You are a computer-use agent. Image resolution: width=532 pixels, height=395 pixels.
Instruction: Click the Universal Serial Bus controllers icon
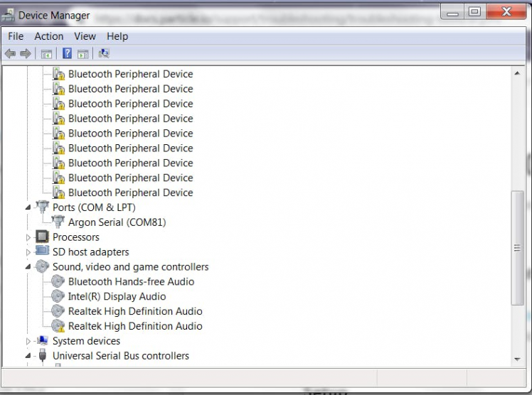43,355
